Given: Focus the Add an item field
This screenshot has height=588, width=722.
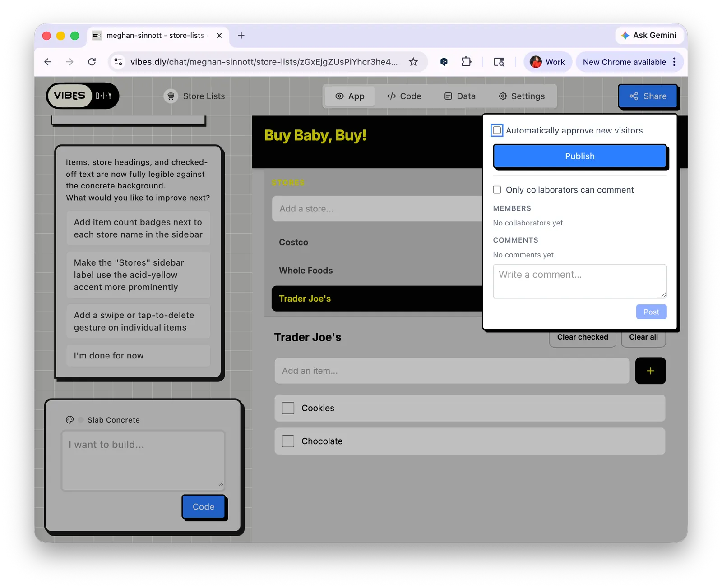Looking at the screenshot, I should (452, 371).
